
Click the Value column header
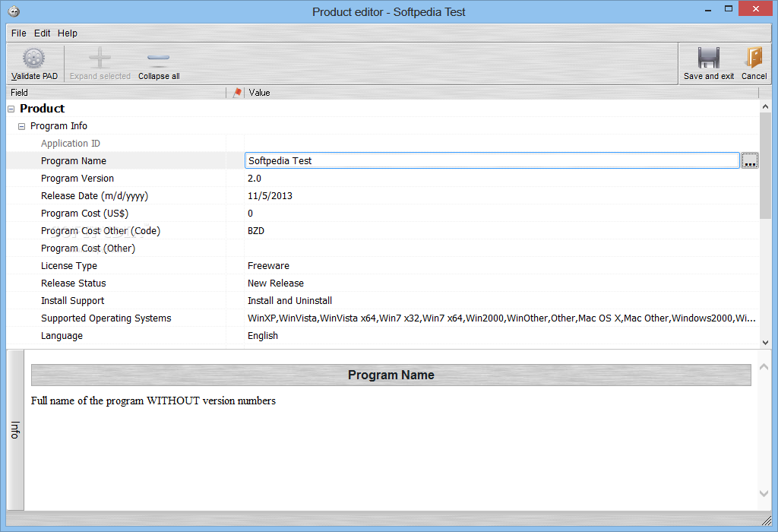click(501, 92)
